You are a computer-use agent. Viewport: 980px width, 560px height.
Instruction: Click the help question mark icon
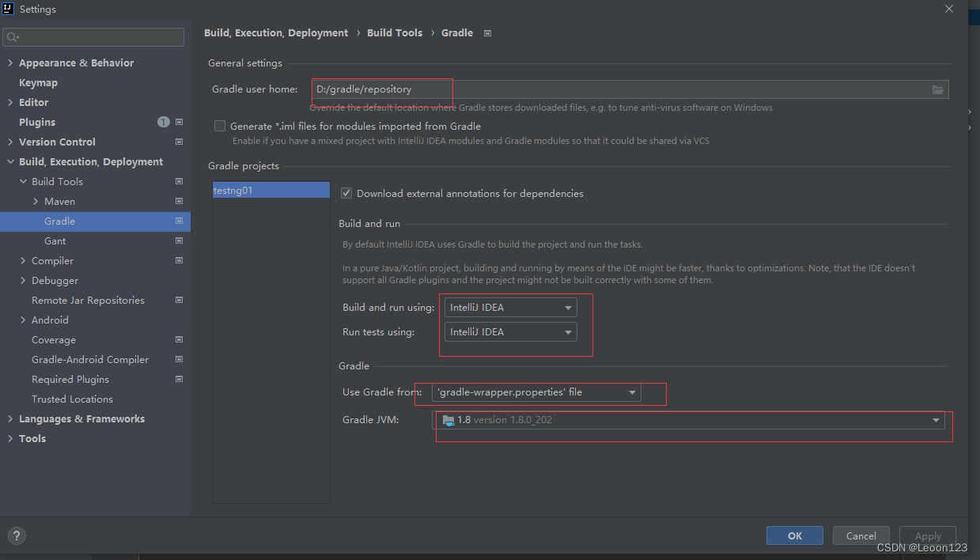coord(17,535)
